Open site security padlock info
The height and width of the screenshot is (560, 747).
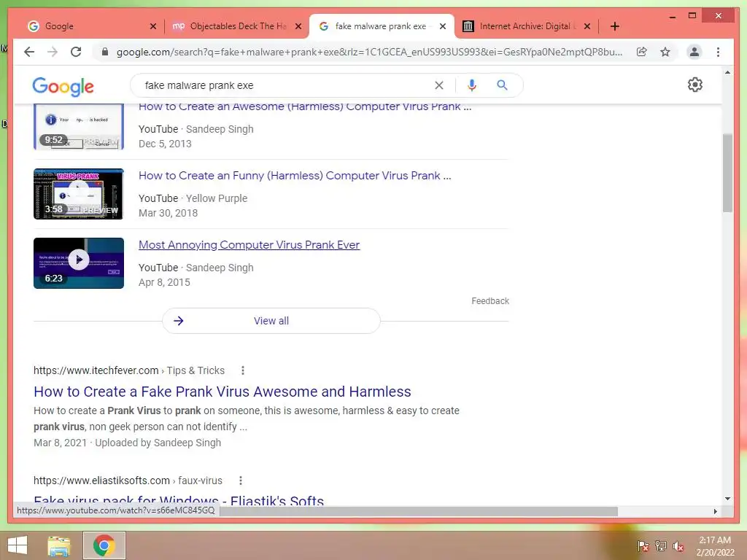105,52
